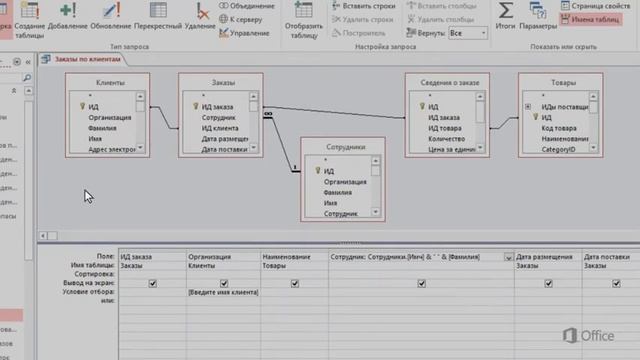
Task: Select Фамилия field in Сотрудники table
Action: [x=338, y=192]
